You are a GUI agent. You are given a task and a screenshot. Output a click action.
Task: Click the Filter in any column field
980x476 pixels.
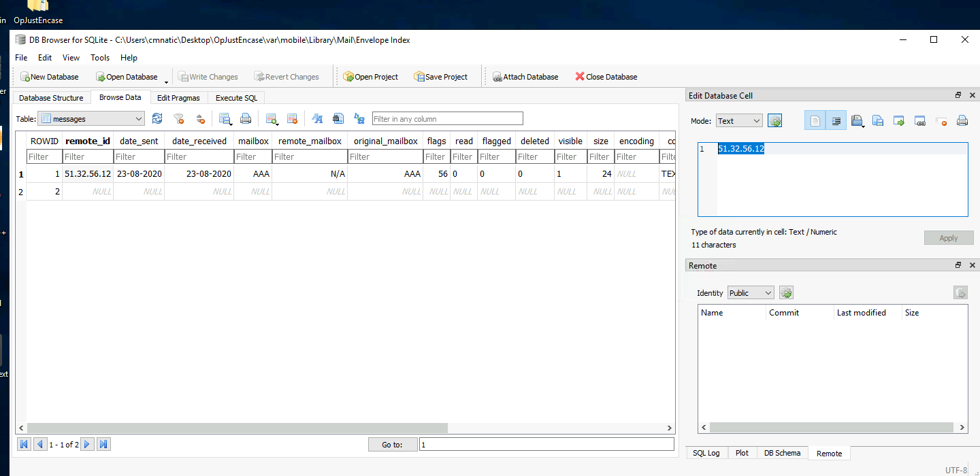[x=447, y=119]
